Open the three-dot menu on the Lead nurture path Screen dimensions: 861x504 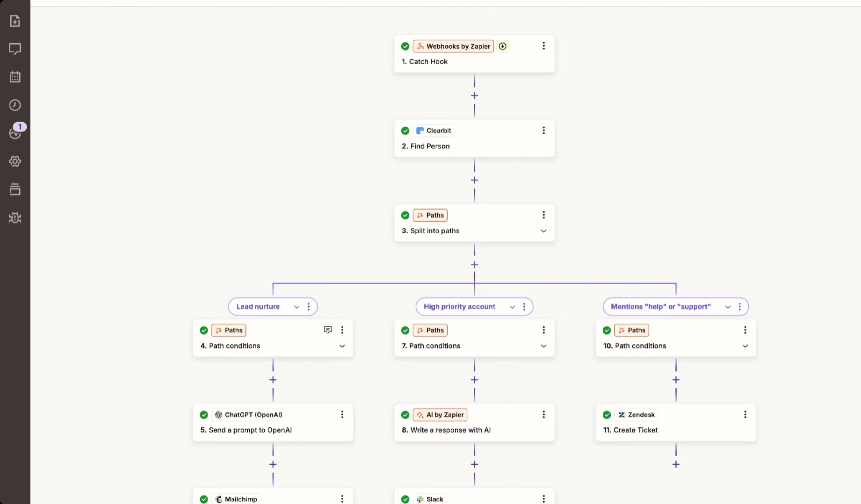tap(309, 307)
